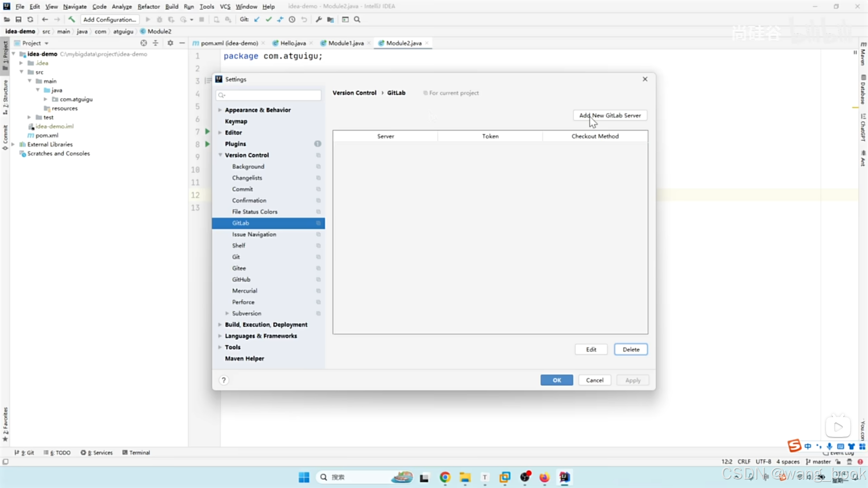Click the settings search input field
This screenshot has height=488, width=868.
tap(269, 95)
